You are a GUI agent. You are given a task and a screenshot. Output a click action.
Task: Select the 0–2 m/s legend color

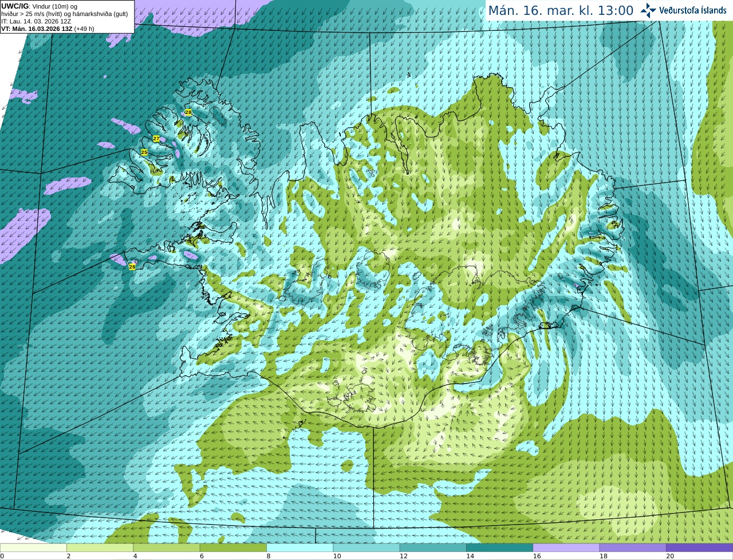coord(33,548)
